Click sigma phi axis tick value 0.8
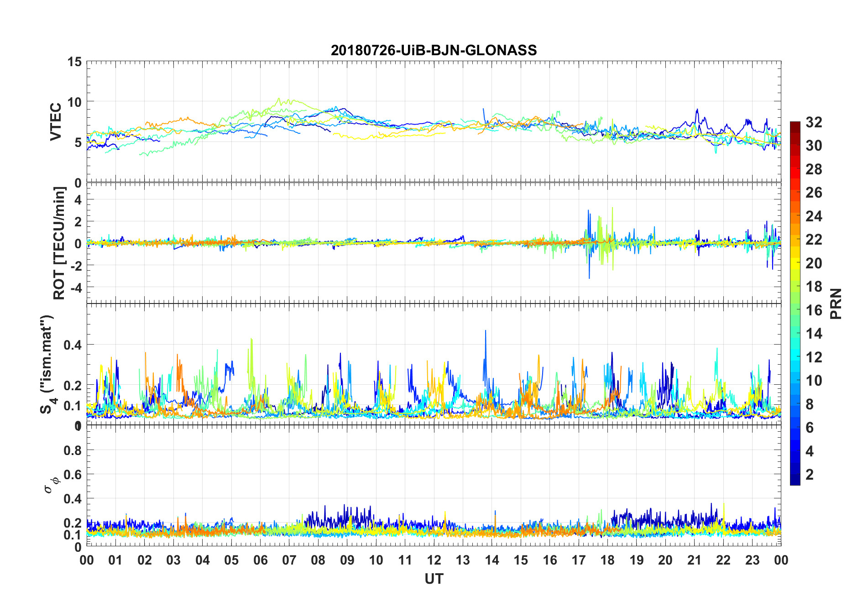This screenshot has height=607, width=868. [73, 450]
